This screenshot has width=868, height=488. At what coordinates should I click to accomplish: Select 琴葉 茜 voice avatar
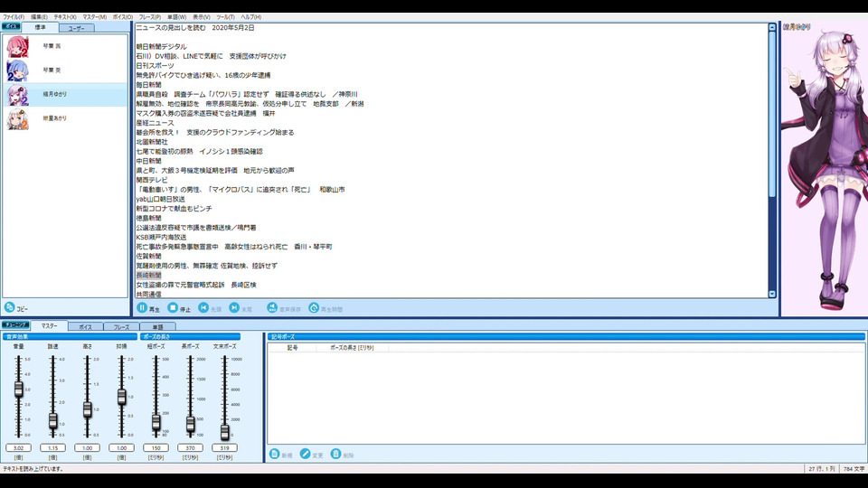17,46
